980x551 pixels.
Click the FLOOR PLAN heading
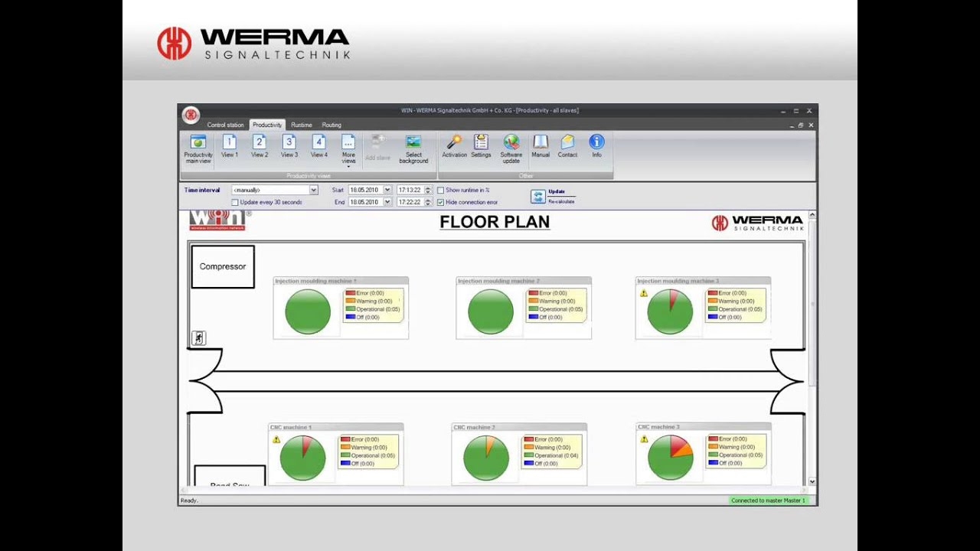click(495, 222)
